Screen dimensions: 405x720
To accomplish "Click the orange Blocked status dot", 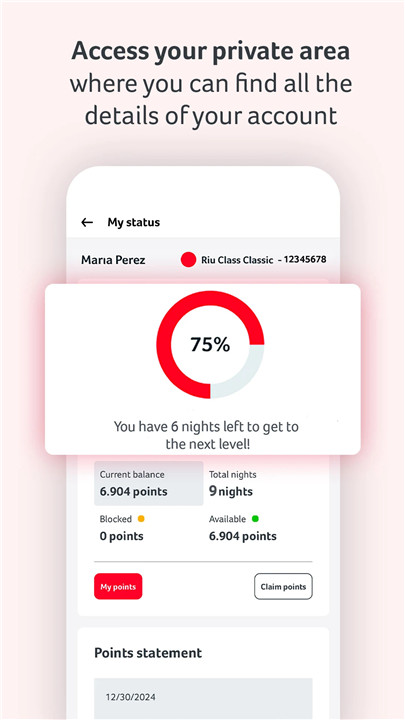I will pos(141,519).
